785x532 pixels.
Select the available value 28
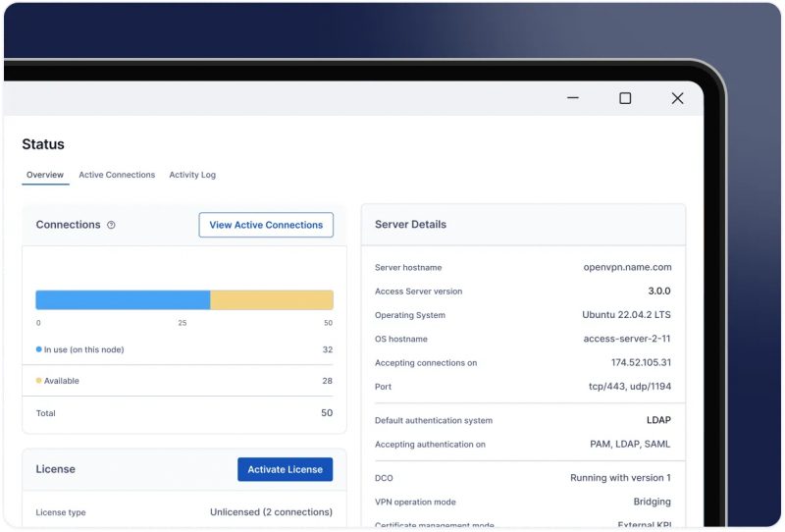point(328,381)
